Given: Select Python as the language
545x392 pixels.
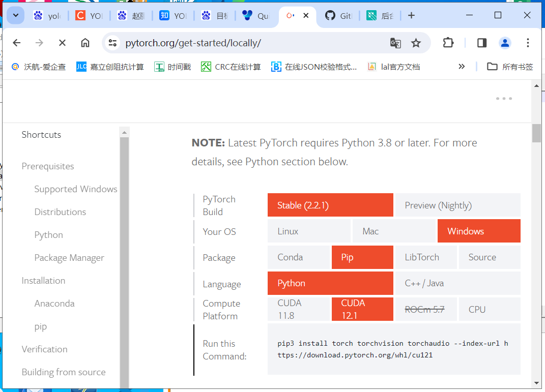Looking at the screenshot, I should pyautogui.click(x=330, y=283).
